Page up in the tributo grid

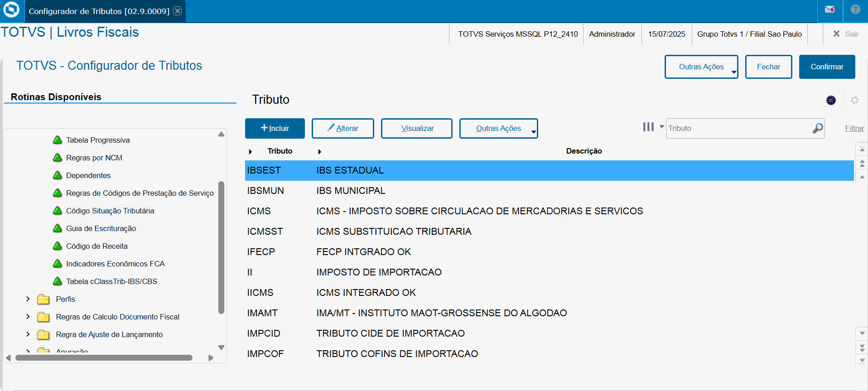click(862, 163)
